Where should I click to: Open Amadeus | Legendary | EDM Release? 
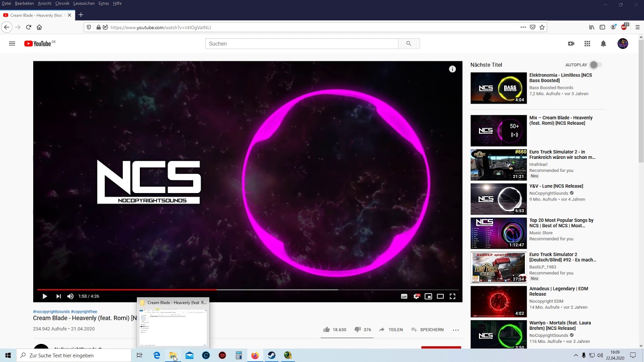558,291
